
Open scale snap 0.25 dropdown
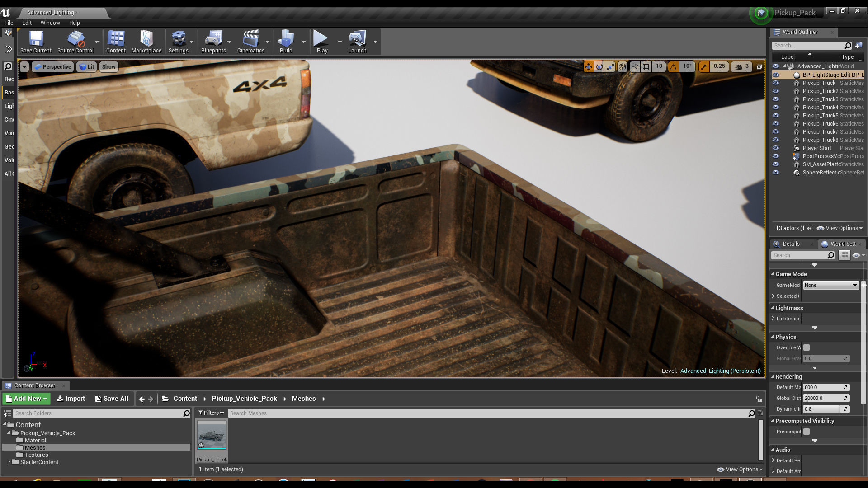(x=719, y=67)
